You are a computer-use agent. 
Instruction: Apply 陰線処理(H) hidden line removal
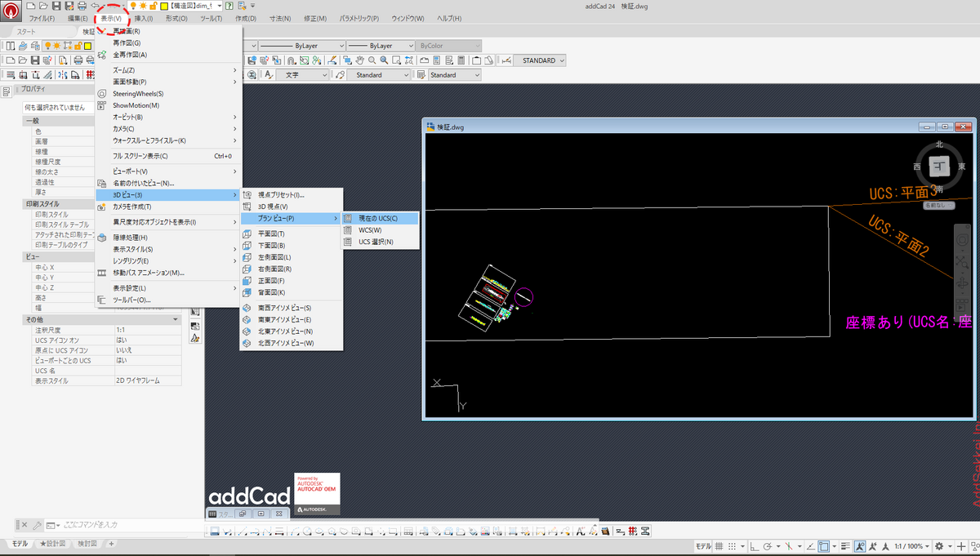pos(168,238)
